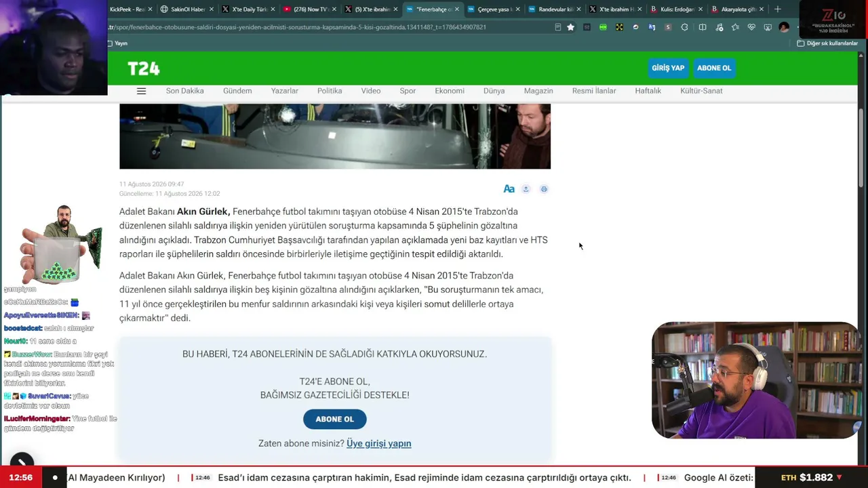
Task: Open reader mode icon in address bar
Action: click(557, 27)
